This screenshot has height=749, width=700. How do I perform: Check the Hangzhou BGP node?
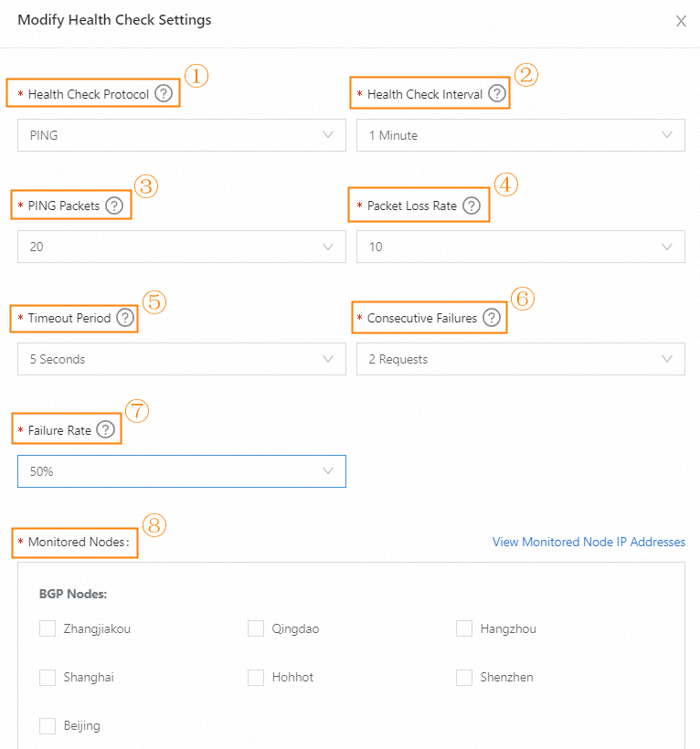coord(463,628)
